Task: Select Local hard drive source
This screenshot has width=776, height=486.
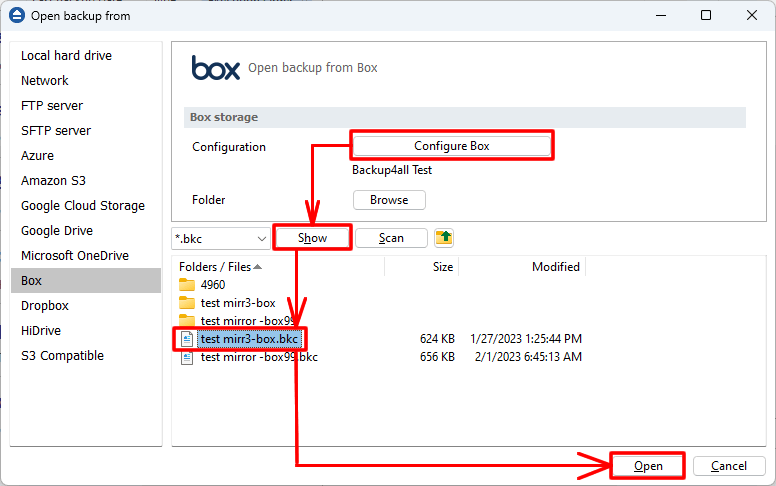Action: click(86, 55)
